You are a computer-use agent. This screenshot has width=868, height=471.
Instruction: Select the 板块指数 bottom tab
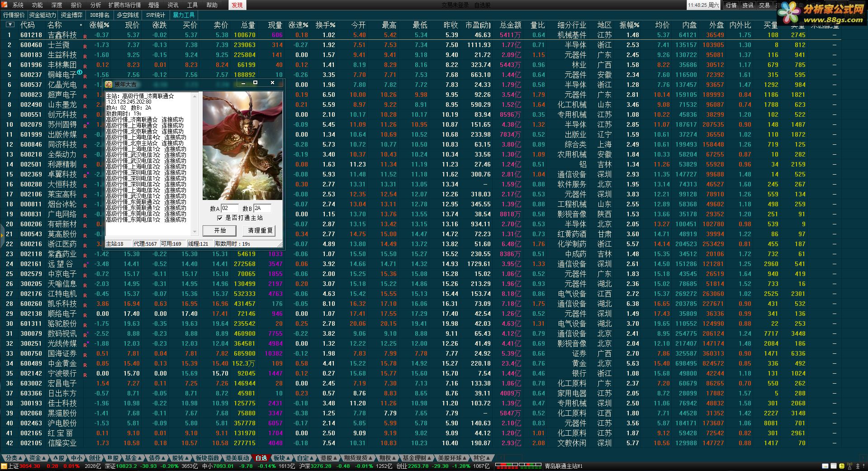tap(208, 458)
